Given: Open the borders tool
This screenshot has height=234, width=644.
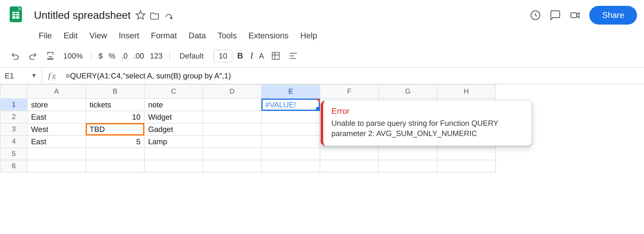Looking at the screenshot, I should (276, 56).
